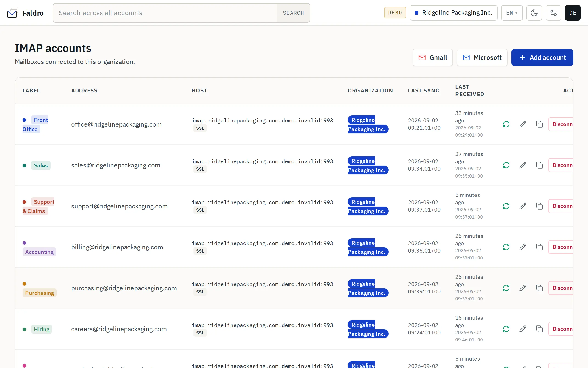Copy the Front Office account details
The width and height of the screenshot is (588, 368).
click(x=539, y=124)
